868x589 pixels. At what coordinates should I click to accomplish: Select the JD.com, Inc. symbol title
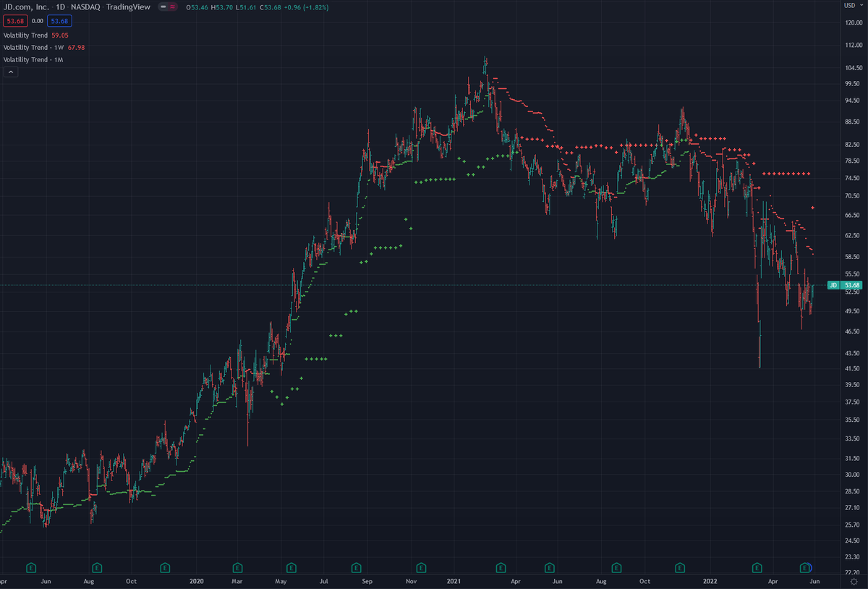(x=26, y=7)
